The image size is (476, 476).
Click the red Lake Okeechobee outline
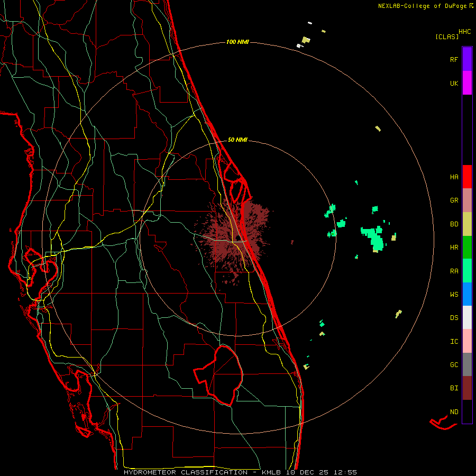click(218, 375)
